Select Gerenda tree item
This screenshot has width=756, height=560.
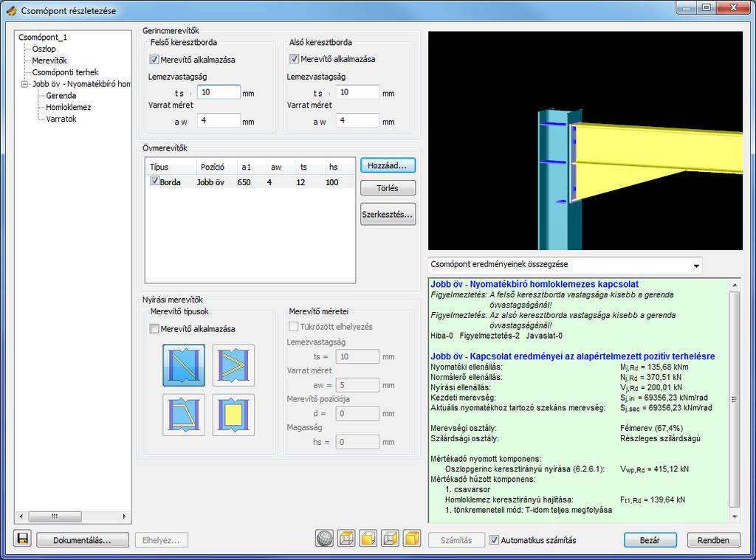(x=61, y=95)
